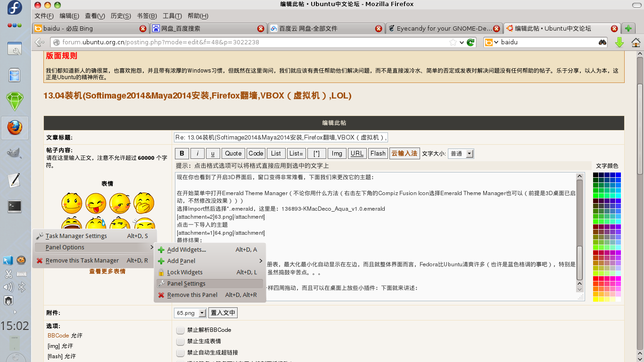Click the volume speaker tray icon

(x=8, y=287)
